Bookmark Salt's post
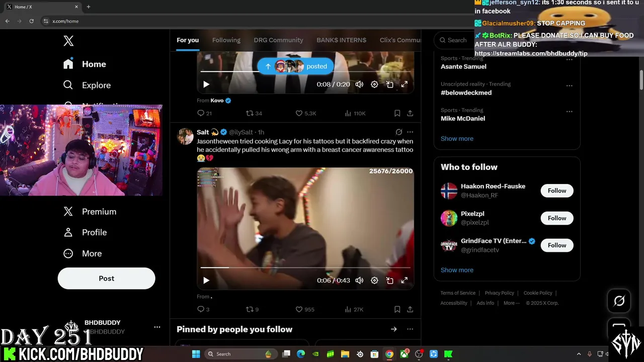Screen dimensions: 644x362 click(397, 309)
